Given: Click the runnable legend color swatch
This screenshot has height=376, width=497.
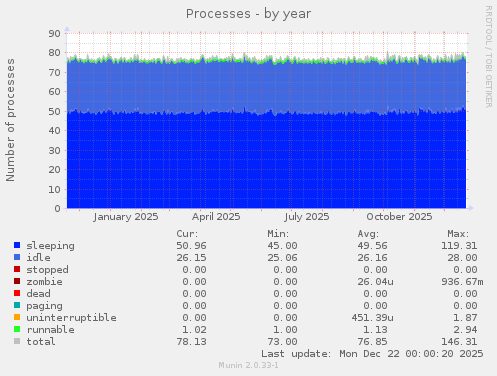Looking at the screenshot, I should point(17,329).
